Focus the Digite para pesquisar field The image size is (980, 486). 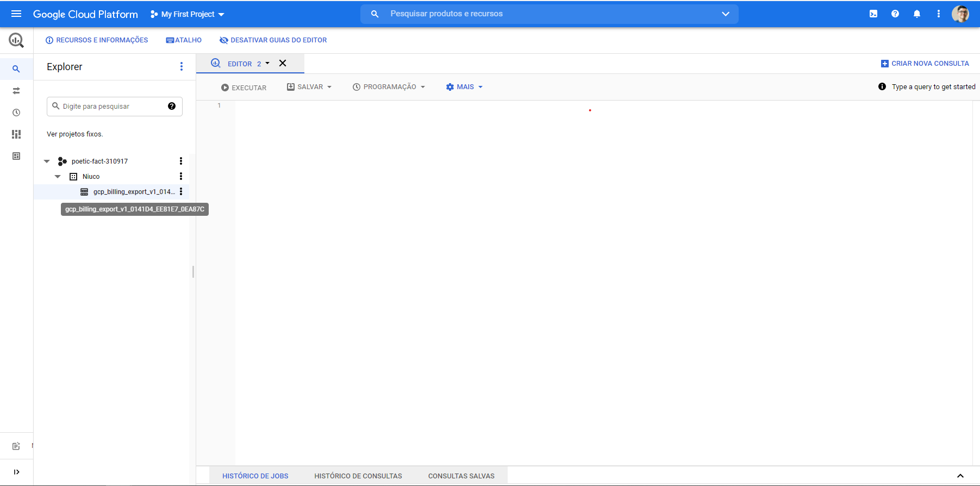coord(115,106)
